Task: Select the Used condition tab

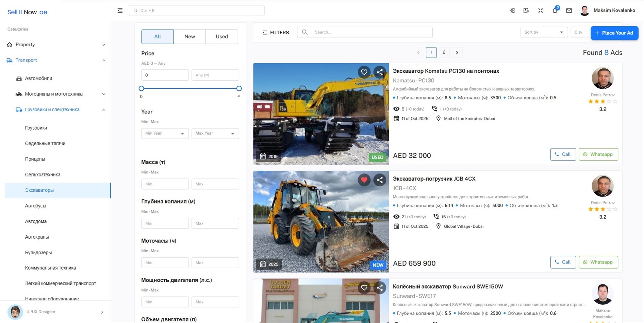Action: point(221,37)
